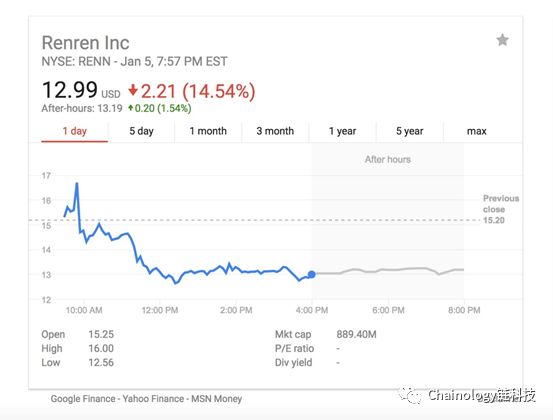Open the 1 month chart range

coord(208,131)
